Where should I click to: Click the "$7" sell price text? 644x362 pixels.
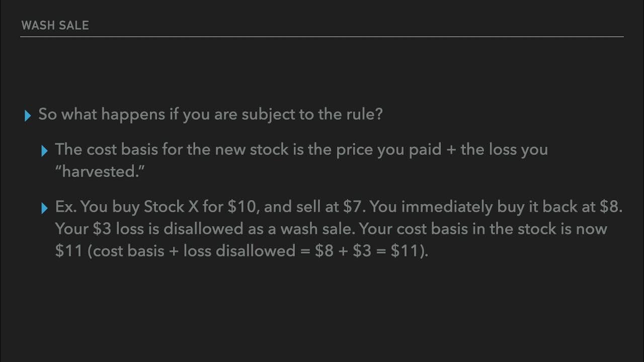pyautogui.click(x=354, y=207)
